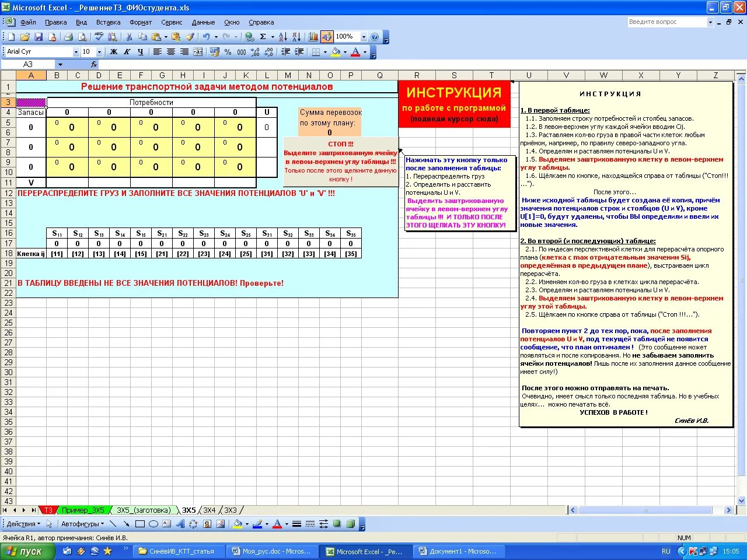
Task: Open the Правка menu
Action: click(55, 22)
